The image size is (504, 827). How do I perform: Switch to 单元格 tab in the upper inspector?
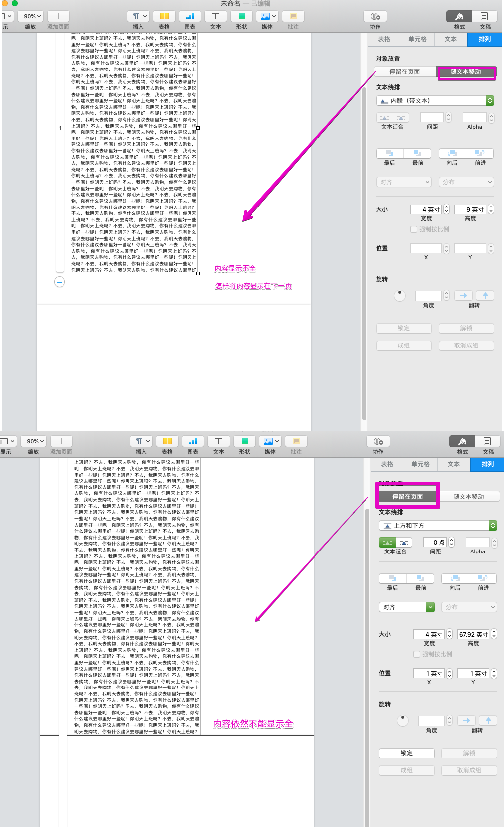click(417, 39)
